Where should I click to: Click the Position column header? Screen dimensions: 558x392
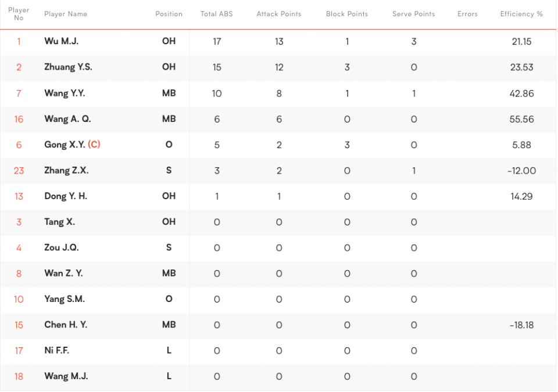click(169, 14)
